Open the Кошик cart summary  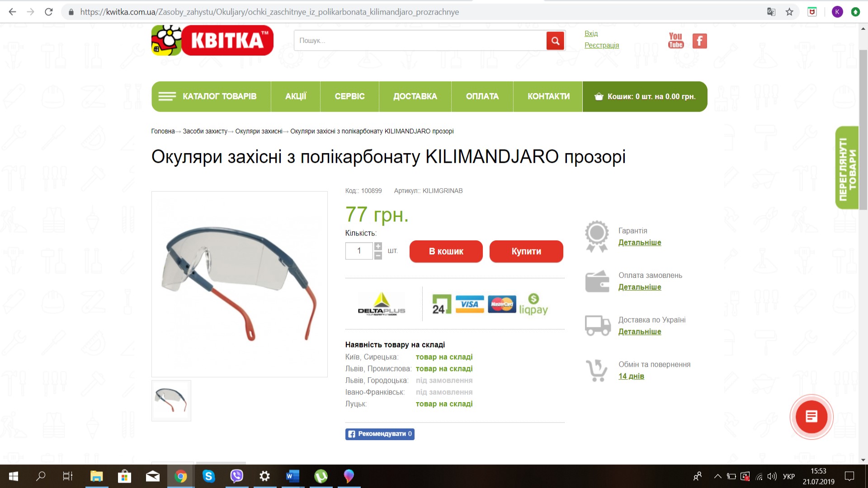pyautogui.click(x=645, y=96)
